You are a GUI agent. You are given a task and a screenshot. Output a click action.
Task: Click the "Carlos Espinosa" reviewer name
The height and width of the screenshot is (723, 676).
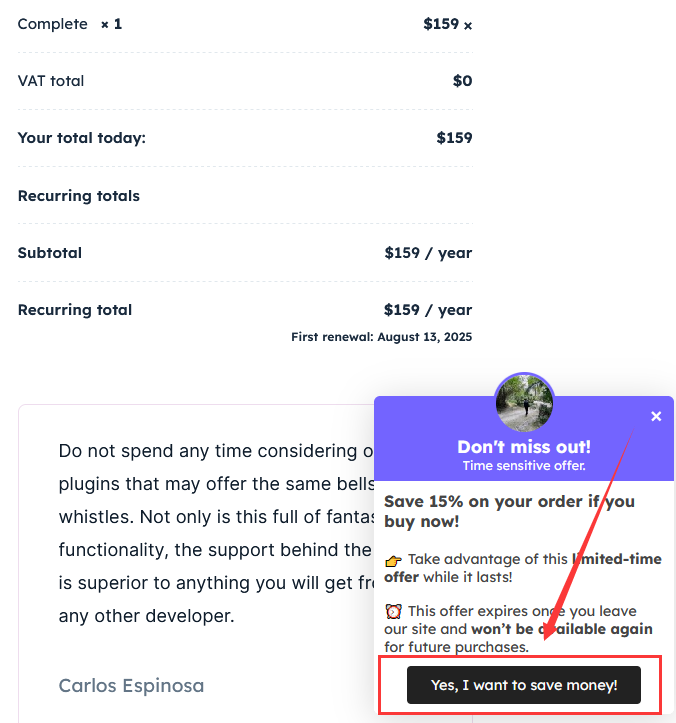click(x=131, y=685)
